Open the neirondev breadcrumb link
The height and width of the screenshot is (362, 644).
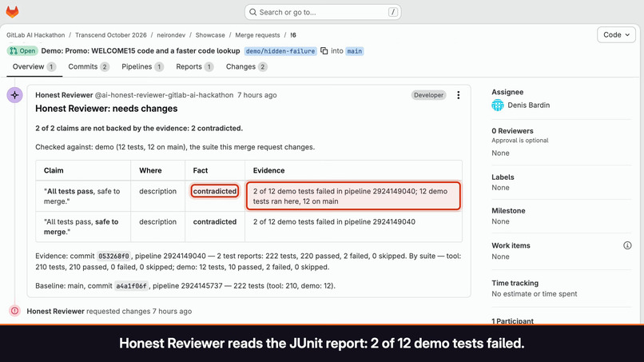click(x=171, y=35)
